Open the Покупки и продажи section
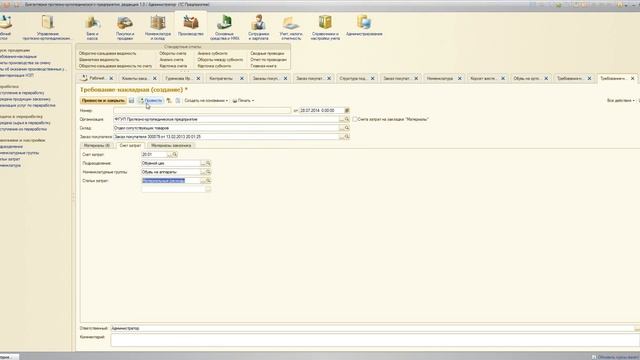Viewport: 640px width, 360px height. [125, 27]
